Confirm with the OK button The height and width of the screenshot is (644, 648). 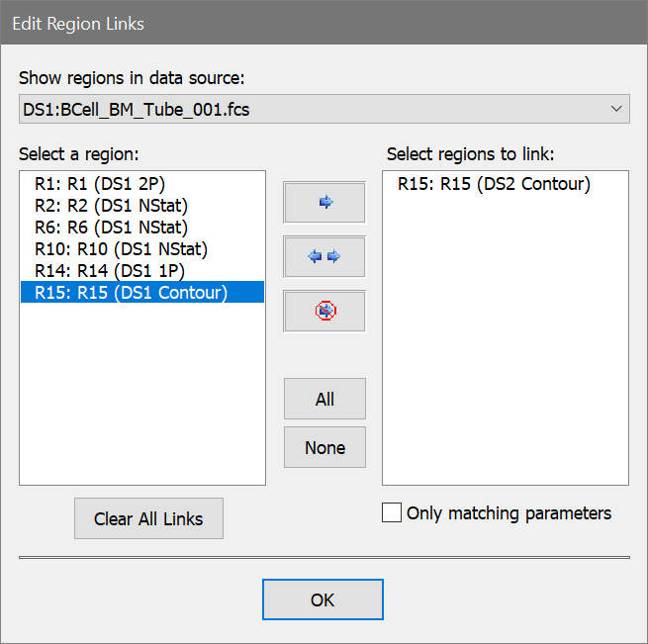[x=323, y=599]
